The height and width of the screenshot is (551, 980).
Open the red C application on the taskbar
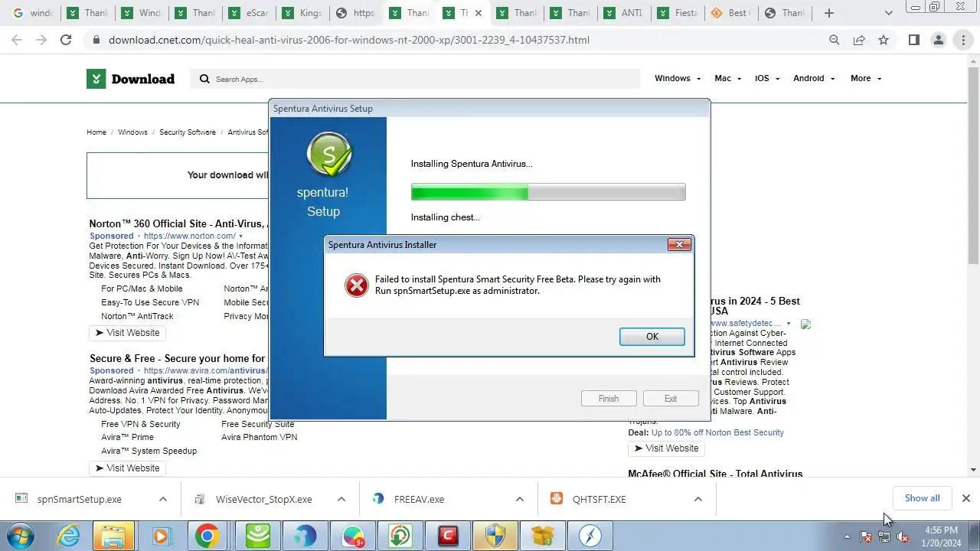coord(448,536)
